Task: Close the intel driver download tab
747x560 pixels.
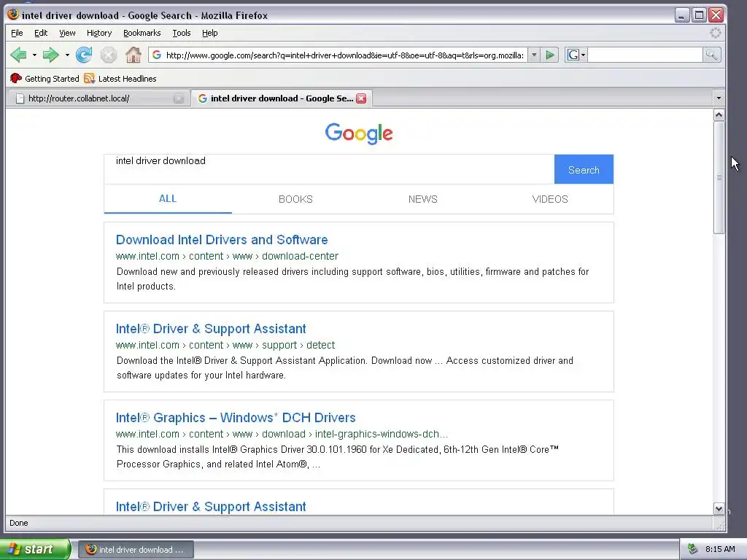Action: [x=362, y=98]
